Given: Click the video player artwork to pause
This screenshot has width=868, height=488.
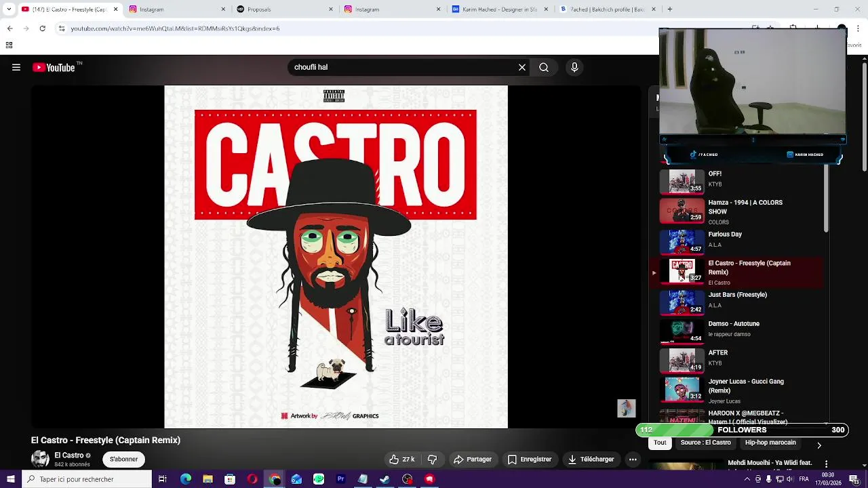Looking at the screenshot, I should click(x=336, y=257).
